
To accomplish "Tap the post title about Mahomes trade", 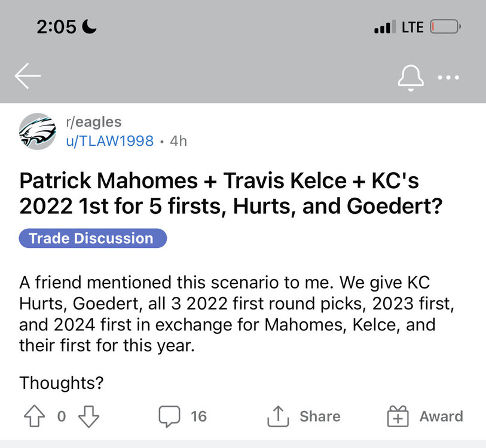I will click(230, 194).
